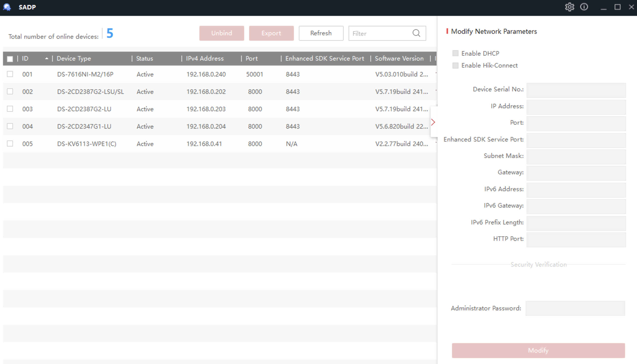Viewport: 637px width, 364px height.
Task: Click the SADP logo in the title bar
Action: coord(7,7)
